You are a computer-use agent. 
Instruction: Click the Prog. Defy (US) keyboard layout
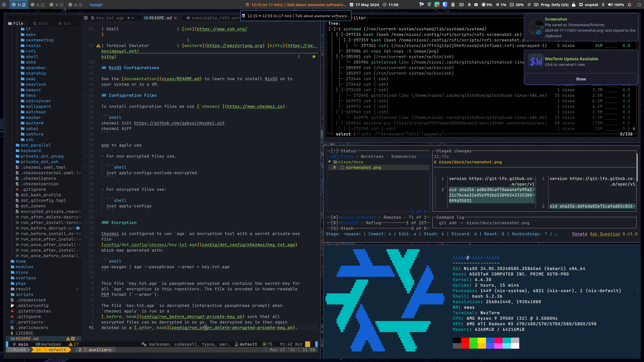(x=551, y=5)
